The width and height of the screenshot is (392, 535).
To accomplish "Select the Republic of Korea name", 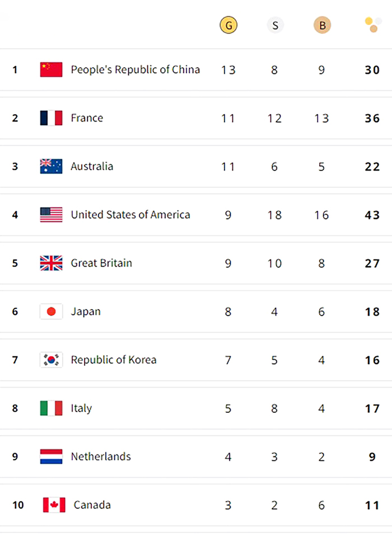I will coord(113,360).
